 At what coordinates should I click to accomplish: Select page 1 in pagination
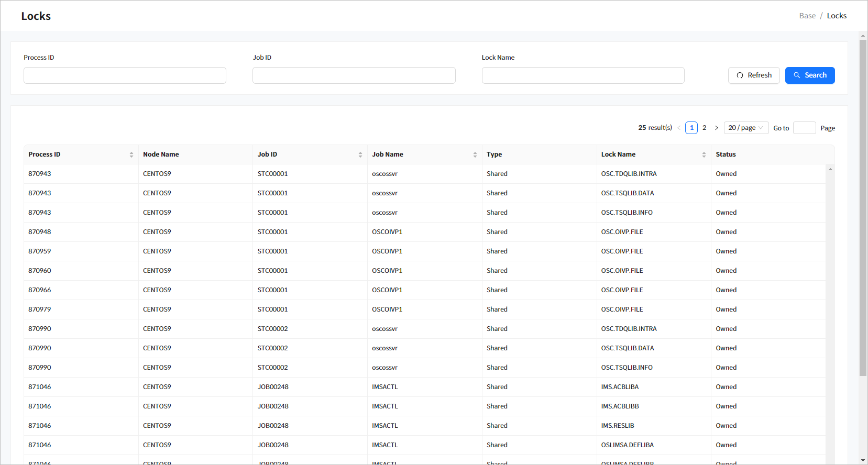691,128
